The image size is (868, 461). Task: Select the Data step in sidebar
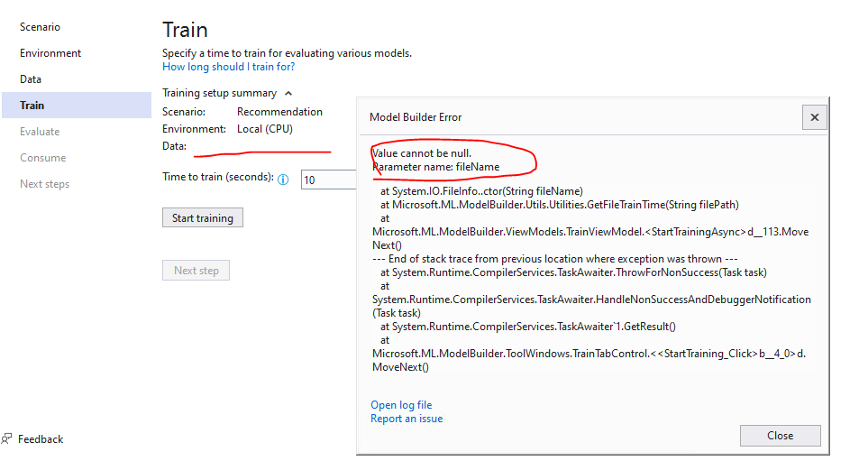[31, 78]
